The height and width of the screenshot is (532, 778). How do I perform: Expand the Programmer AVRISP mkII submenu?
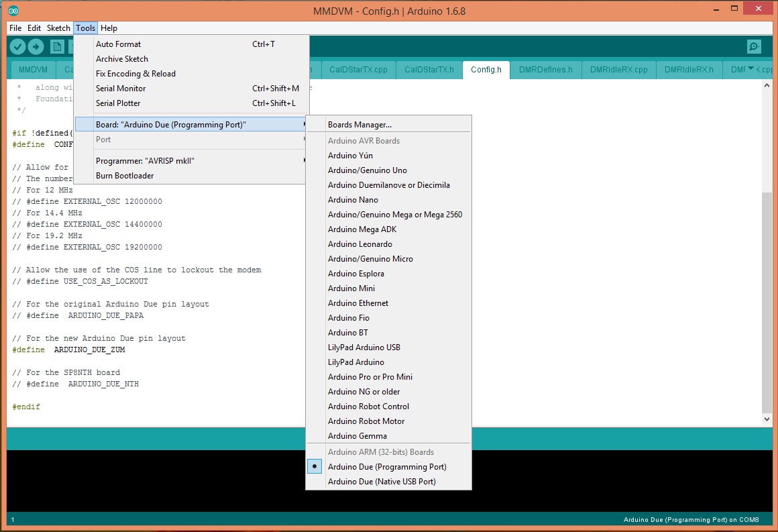click(x=191, y=161)
